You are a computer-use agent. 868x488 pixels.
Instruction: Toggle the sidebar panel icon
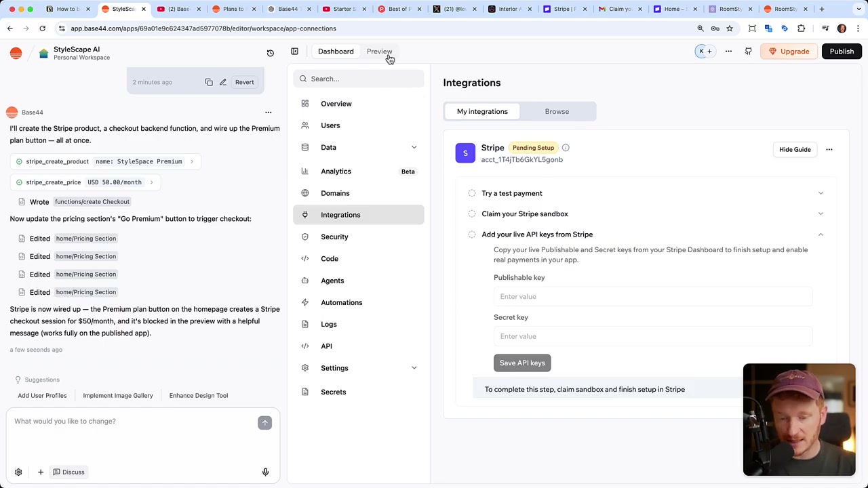(x=294, y=52)
